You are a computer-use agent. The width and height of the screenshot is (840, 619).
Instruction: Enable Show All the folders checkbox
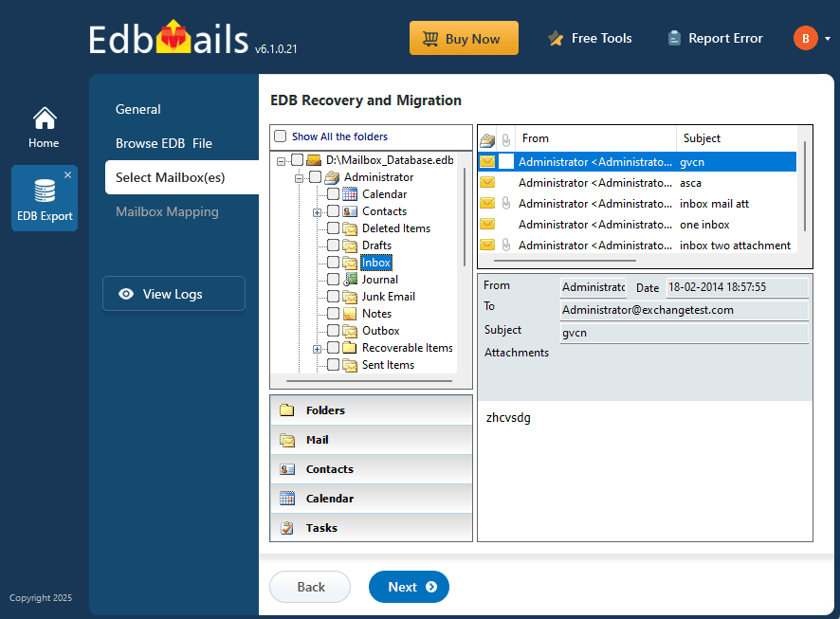(281, 136)
